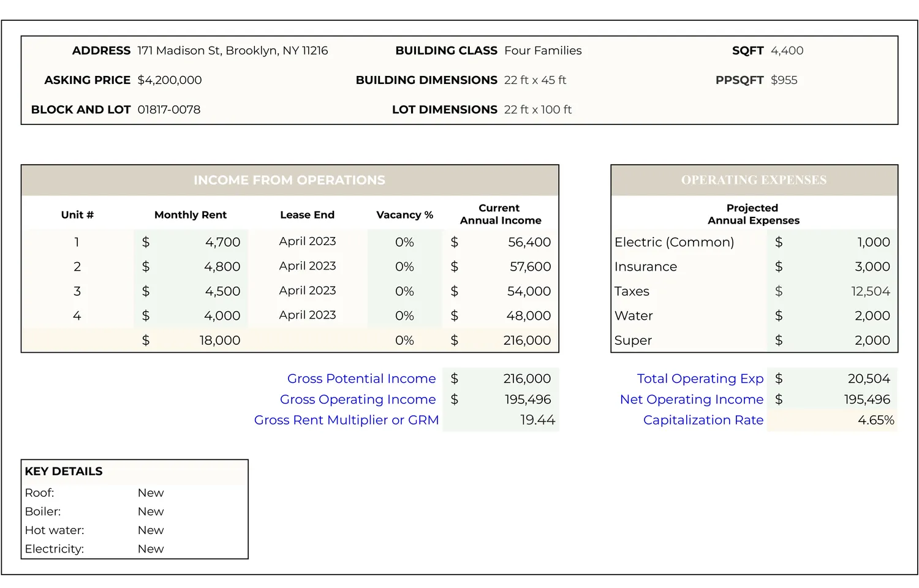This screenshot has width=919, height=588.
Task: Click the Operating Expenses header
Action: pyautogui.click(x=754, y=180)
